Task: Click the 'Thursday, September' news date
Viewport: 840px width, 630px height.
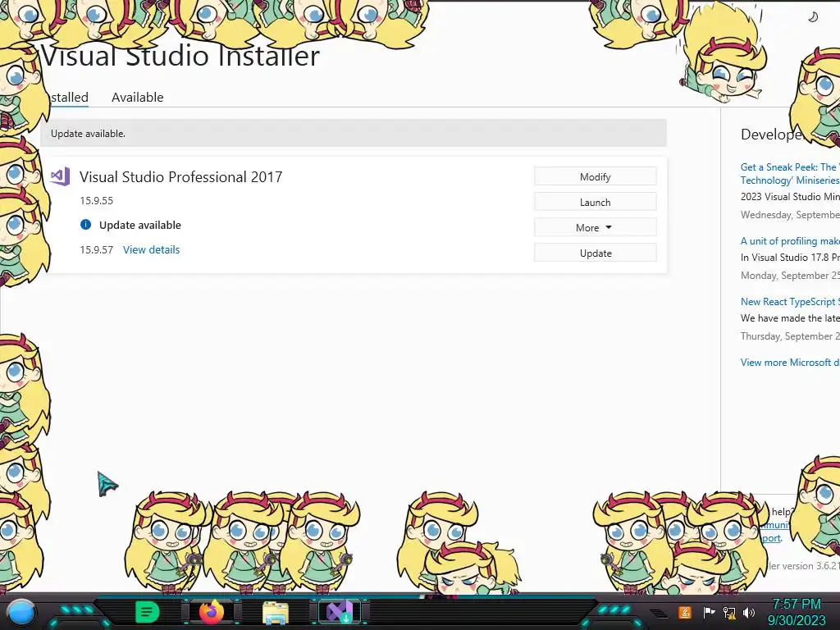Action: click(790, 336)
